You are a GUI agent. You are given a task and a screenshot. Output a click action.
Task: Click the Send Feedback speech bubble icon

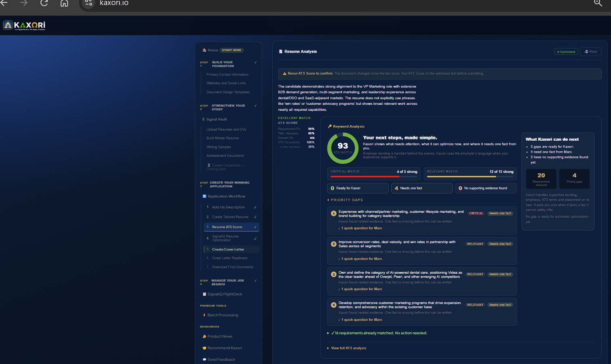204,360
